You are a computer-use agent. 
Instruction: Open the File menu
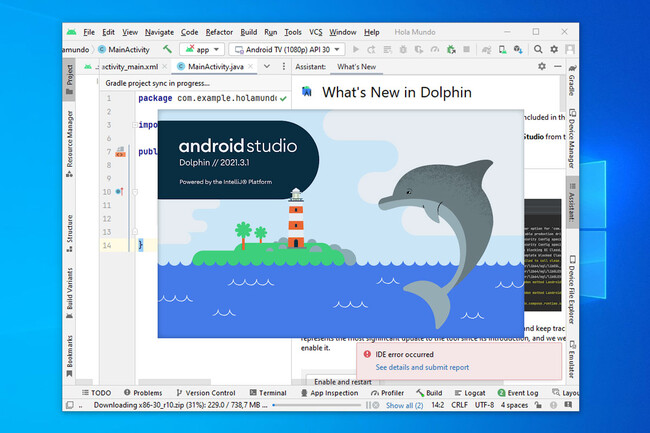(89, 32)
